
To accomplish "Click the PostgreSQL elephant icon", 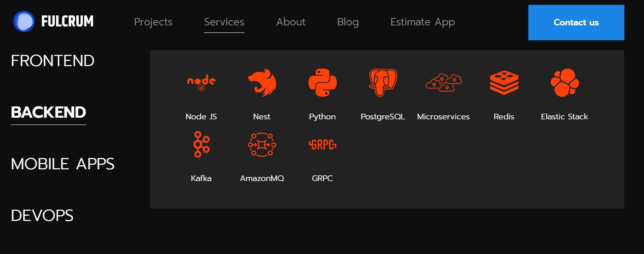I will pyautogui.click(x=383, y=82).
